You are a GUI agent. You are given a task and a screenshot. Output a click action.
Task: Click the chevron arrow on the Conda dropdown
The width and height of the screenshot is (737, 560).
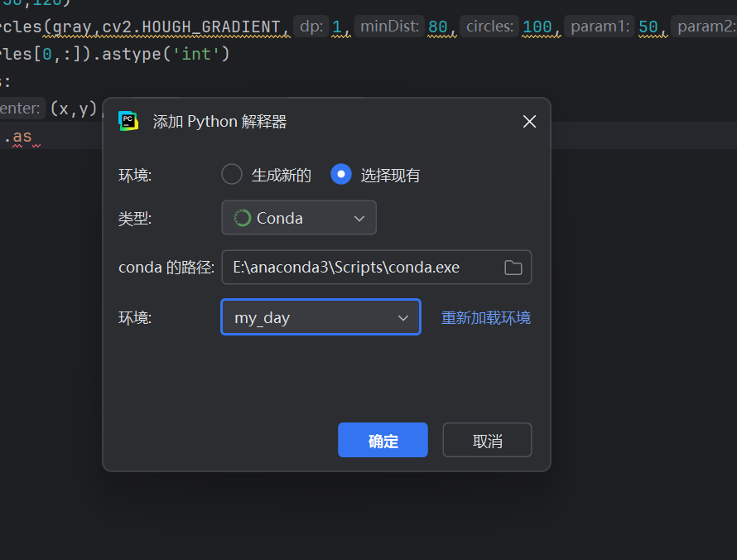tap(359, 217)
